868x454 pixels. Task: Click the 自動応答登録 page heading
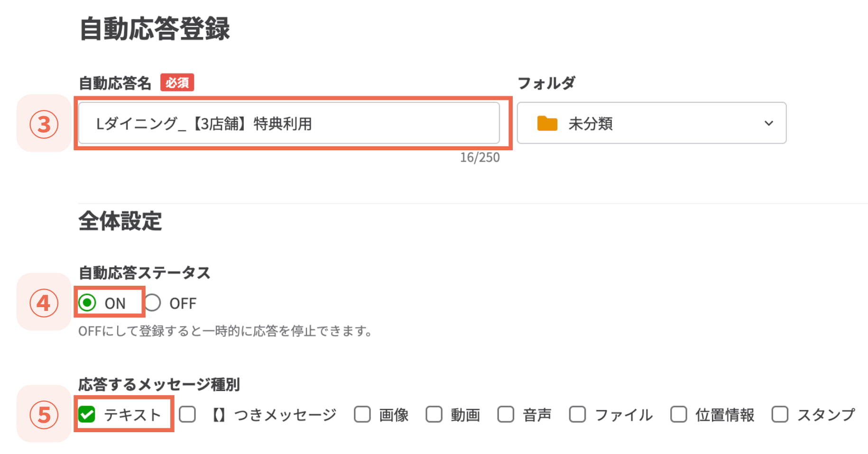(157, 29)
